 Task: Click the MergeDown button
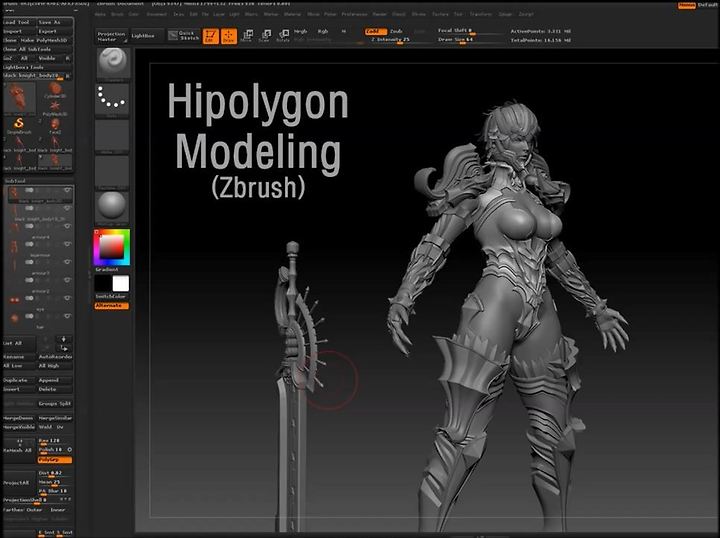[19, 418]
